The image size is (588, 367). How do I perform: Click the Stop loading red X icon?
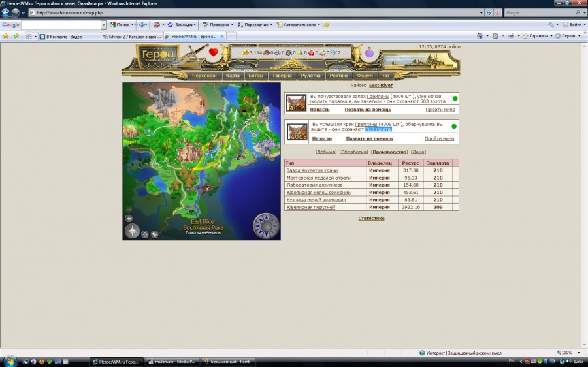498,13
